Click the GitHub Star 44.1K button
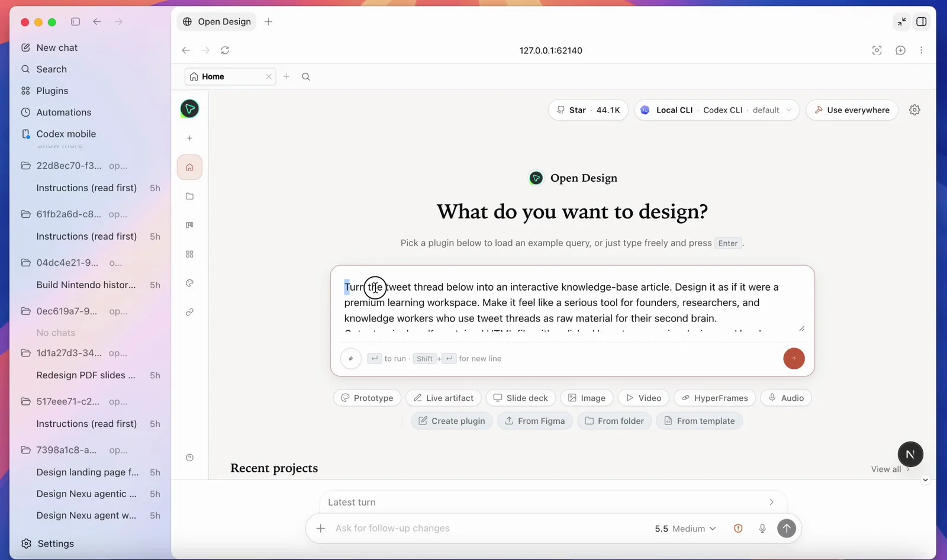Image resolution: width=947 pixels, height=560 pixels. (588, 110)
